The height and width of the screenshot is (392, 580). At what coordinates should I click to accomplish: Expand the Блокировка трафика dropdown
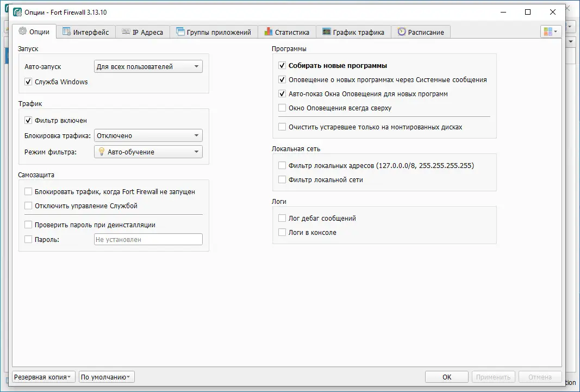[148, 136]
